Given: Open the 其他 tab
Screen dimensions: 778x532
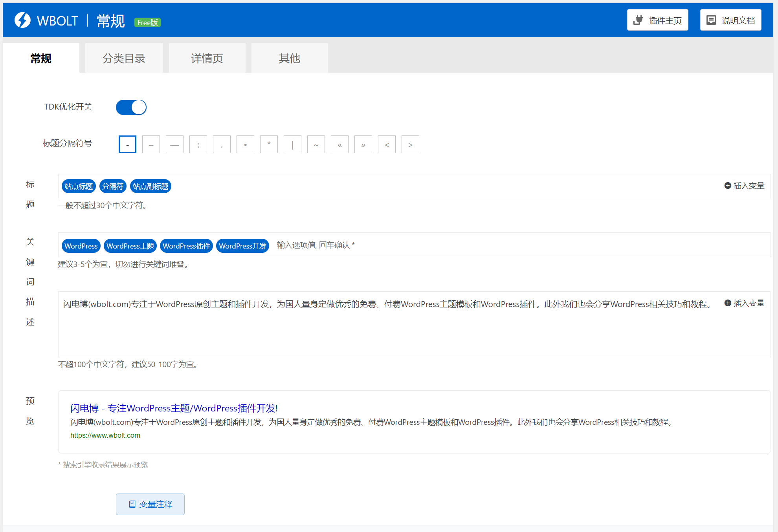Looking at the screenshot, I should (289, 58).
